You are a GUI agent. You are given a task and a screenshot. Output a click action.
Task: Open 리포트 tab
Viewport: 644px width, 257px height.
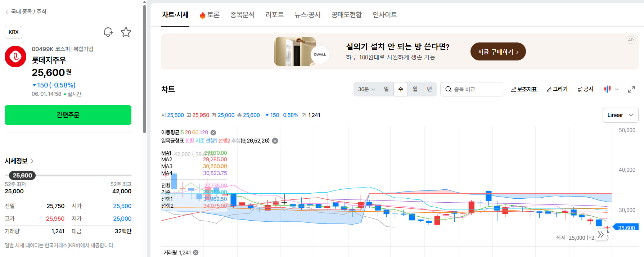[x=275, y=15]
